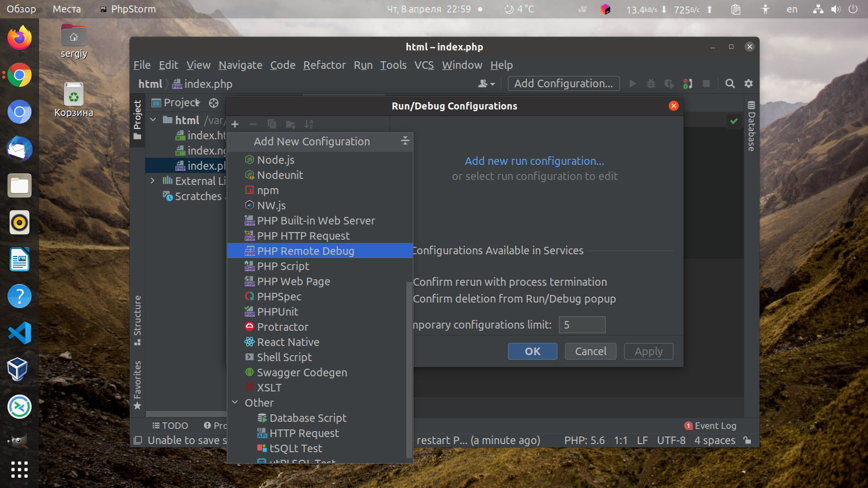The height and width of the screenshot is (488, 868).
Task: Launch Visual Studio Code from dock
Action: [20, 333]
